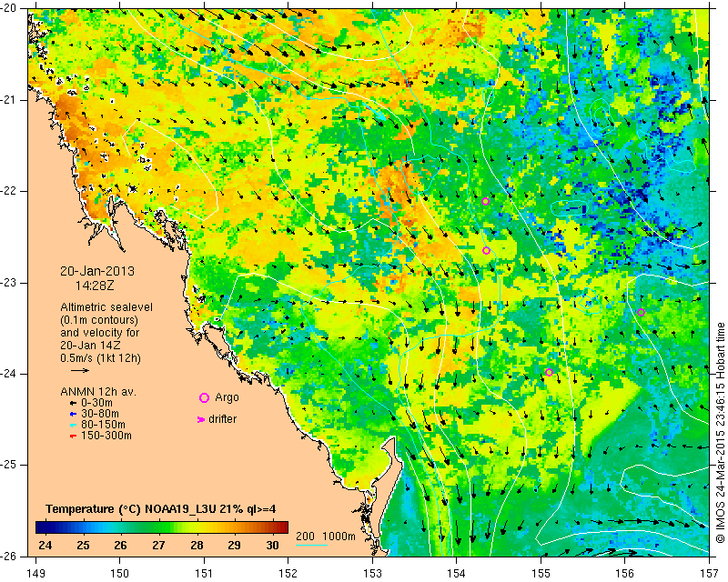Click the '80-150m' depth label
Viewport: 728px width, 582px height.
(103, 425)
